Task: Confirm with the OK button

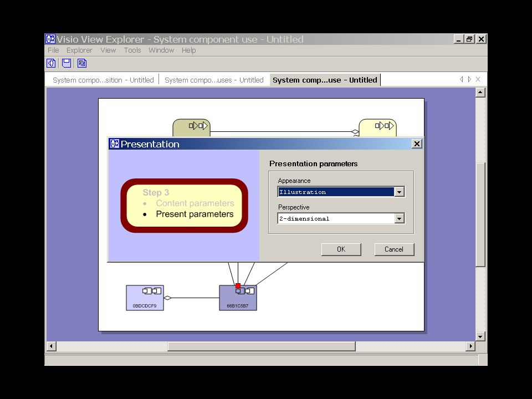Action: [341, 249]
